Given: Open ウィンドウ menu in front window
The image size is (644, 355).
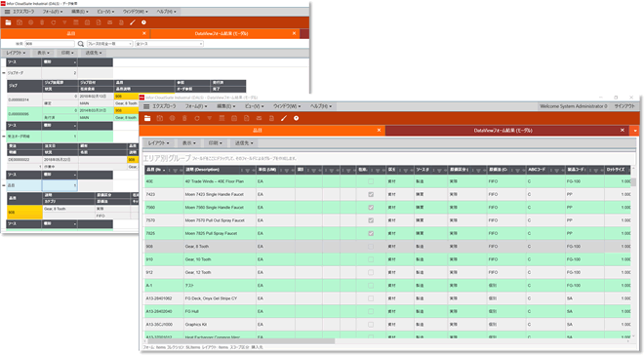Looking at the screenshot, I should coord(287,106).
